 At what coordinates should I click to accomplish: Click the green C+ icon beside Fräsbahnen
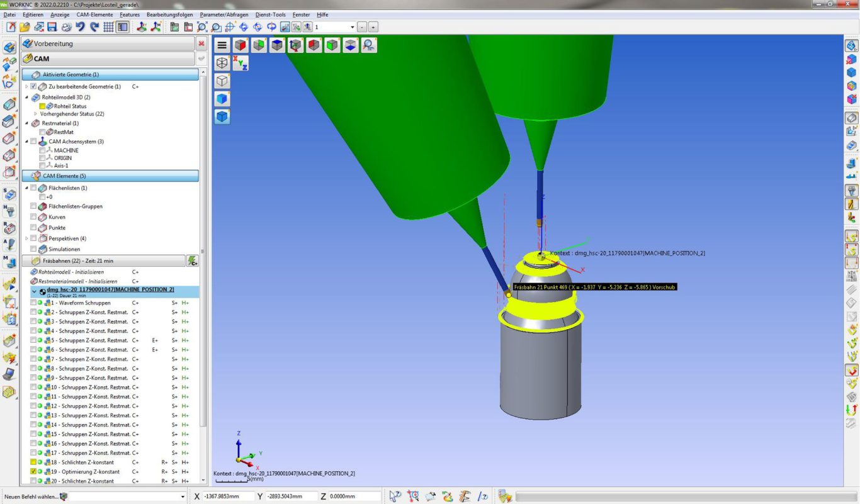[192, 260]
